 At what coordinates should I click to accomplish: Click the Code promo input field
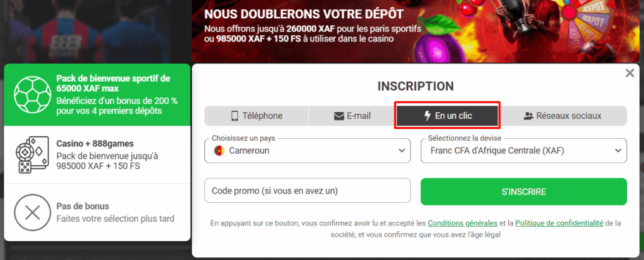pyautogui.click(x=308, y=191)
